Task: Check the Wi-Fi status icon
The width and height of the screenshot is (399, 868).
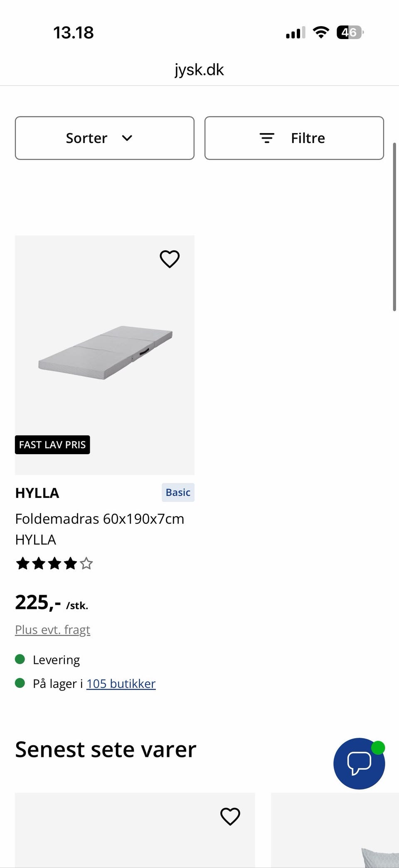Action: point(320,32)
